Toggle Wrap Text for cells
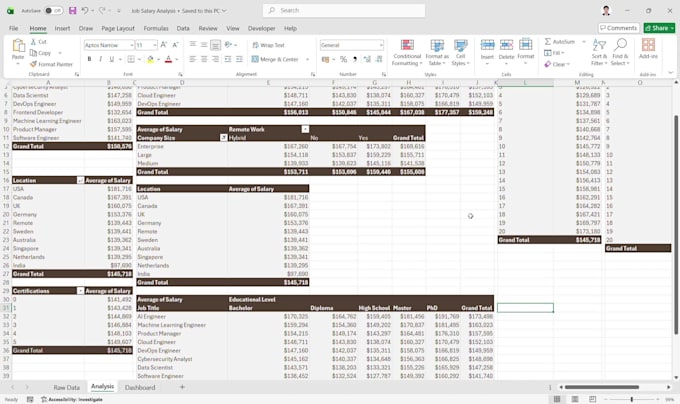 [268, 45]
